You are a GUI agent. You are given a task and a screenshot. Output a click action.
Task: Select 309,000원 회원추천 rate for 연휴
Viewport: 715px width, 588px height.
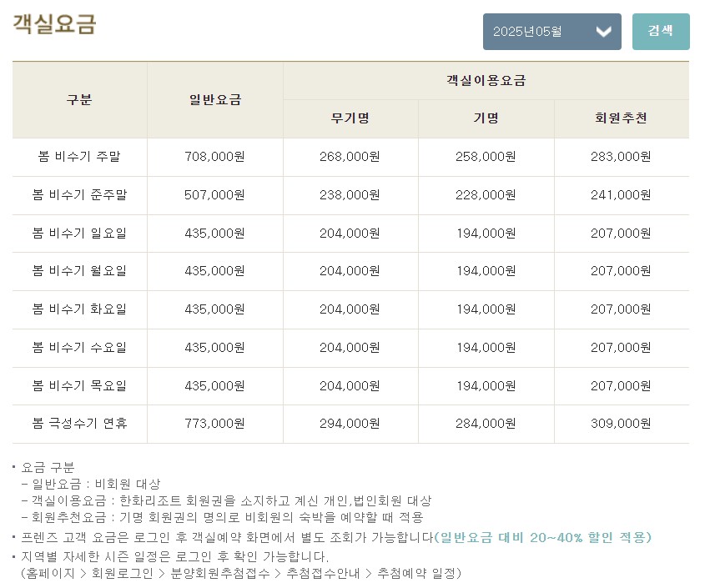621,424
